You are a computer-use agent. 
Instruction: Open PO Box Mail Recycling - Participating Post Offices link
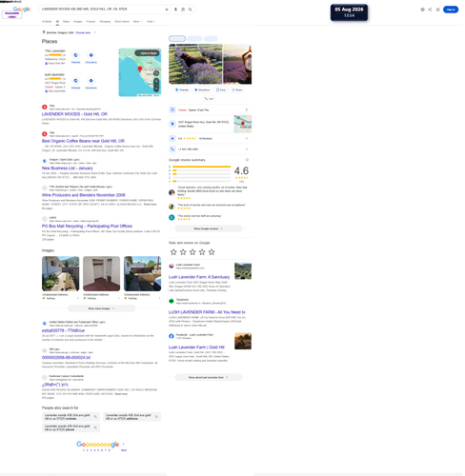tap(87, 226)
